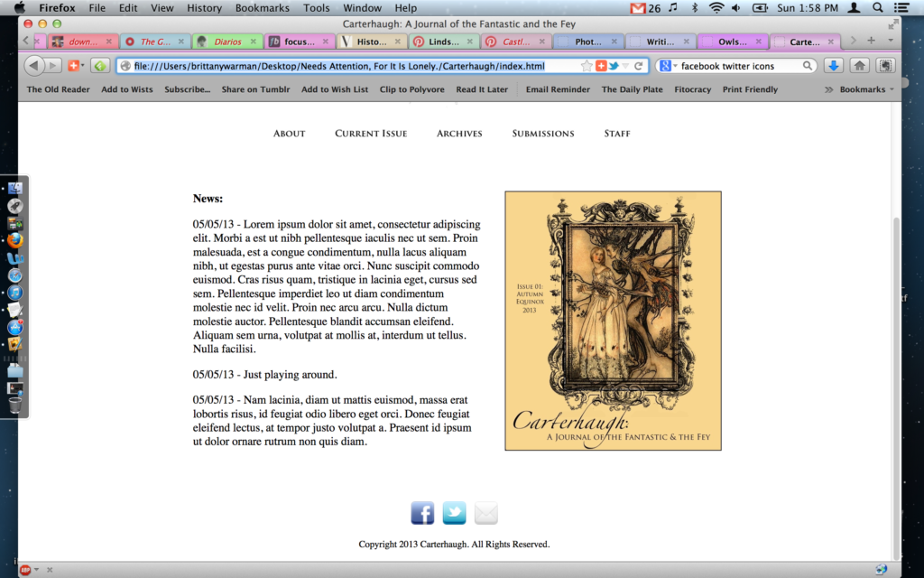Open Notification Center list icon
The width and height of the screenshot is (924, 578).
tap(901, 7)
